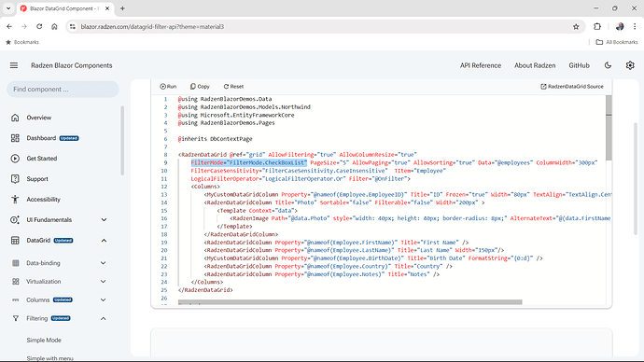This screenshot has width=644, height=362.
Task: Open the API Reference menu item
Action: pos(480,65)
